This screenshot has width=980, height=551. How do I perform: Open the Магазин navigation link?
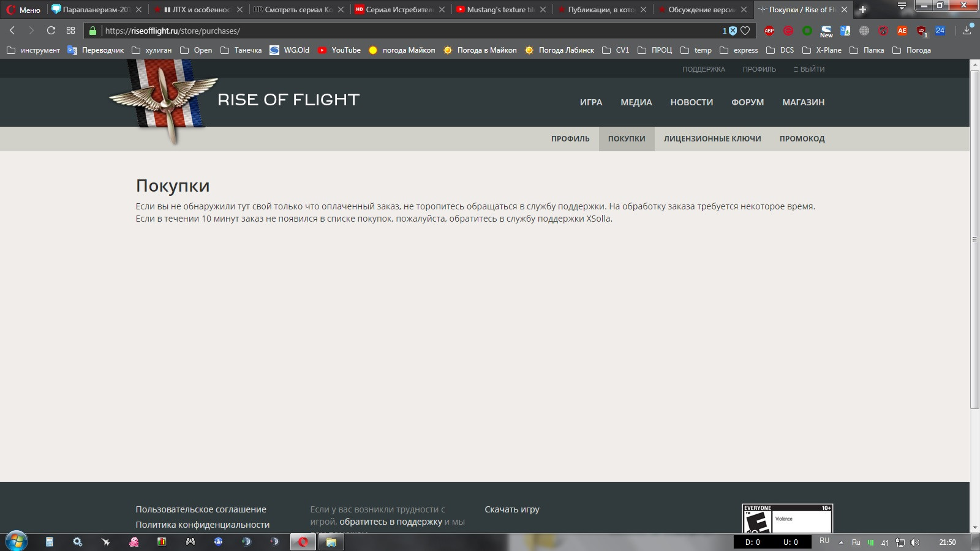point(803,102)
